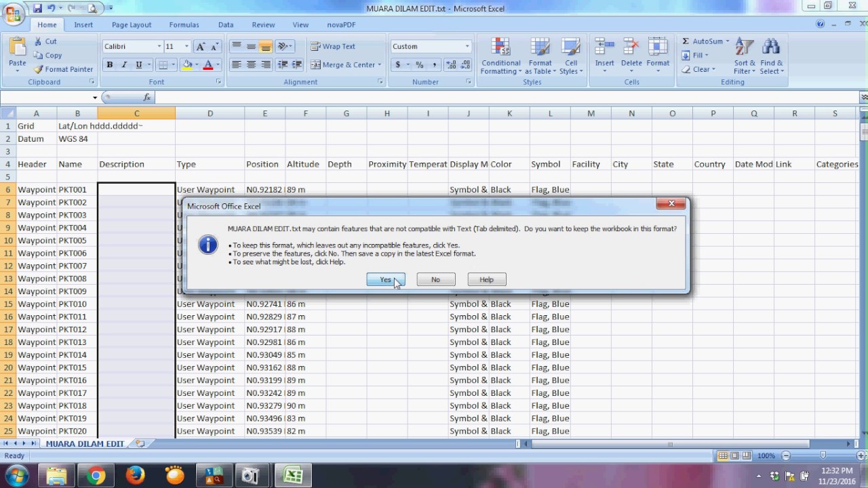Expand the Fill dropdown
The image size is (868, 488).
pyautogui.click(x=706, y=56)
